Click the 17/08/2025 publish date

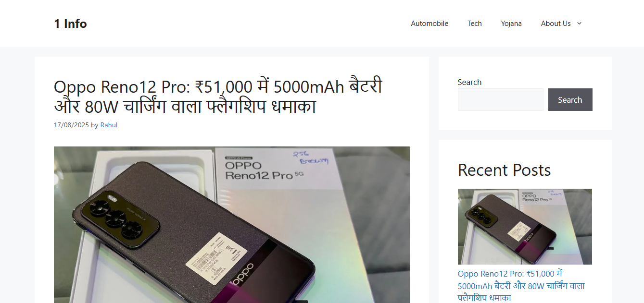(71, 125)
